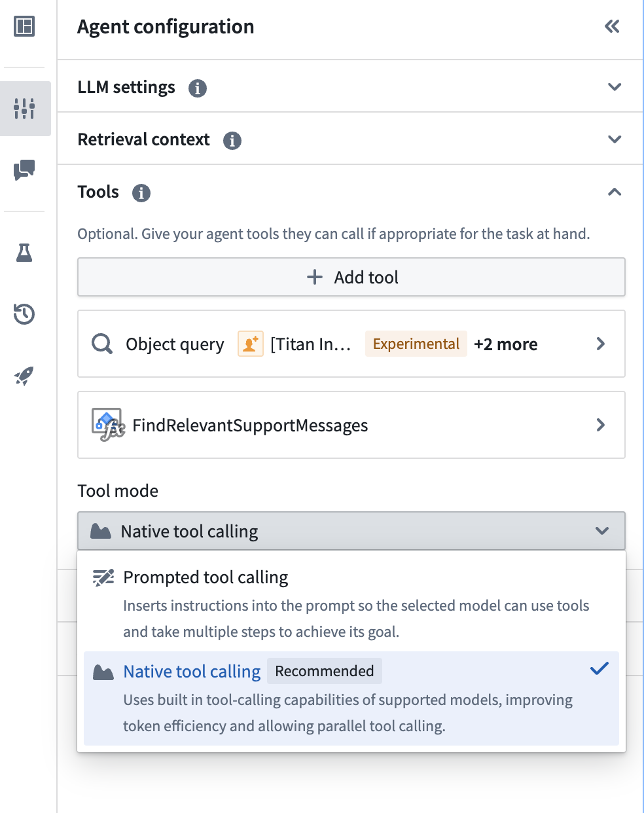Click the info icon next to Tools
The height and width of the screenshot is (813, 644).
click(x=141, y=192)
